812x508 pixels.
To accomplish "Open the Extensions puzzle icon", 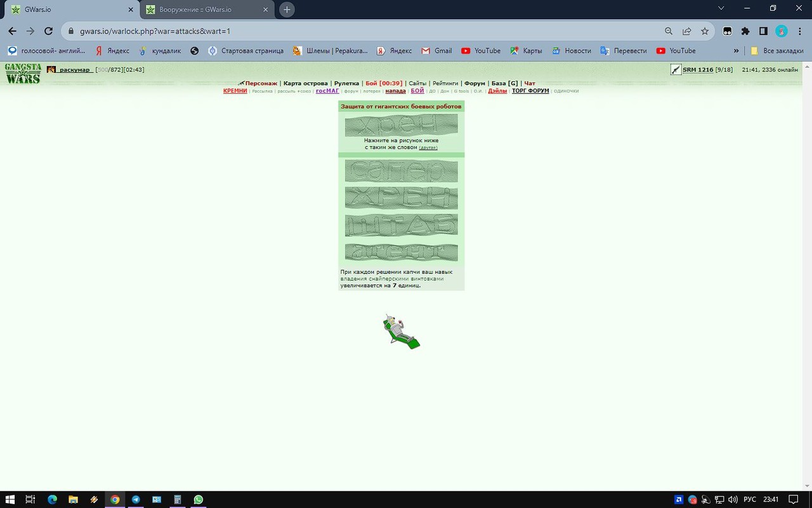I will click(x=745, y=31).
